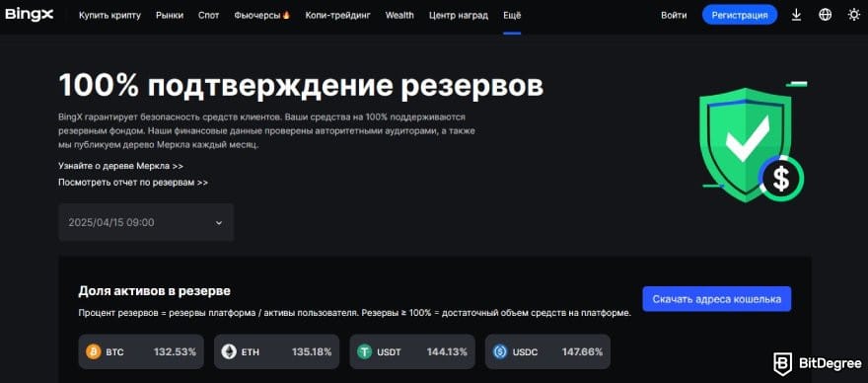Expand the Ещё menu
This screenshot has height=383, width=868.
click(x=512, y=16)
